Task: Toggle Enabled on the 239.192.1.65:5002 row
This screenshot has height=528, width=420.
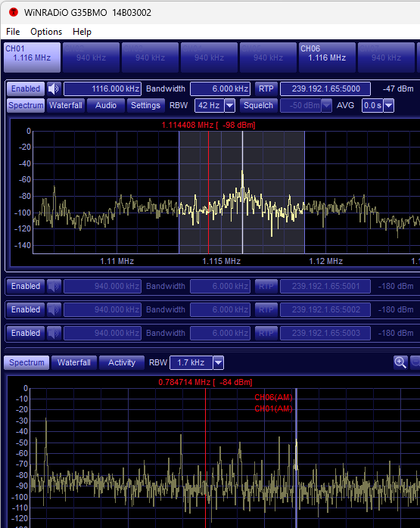Action: coord(26,309)
